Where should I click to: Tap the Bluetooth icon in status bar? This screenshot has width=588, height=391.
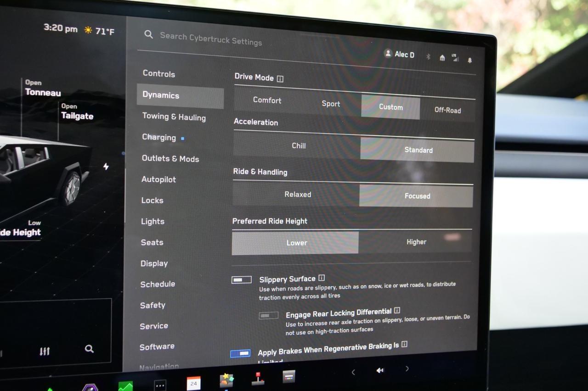428,56
